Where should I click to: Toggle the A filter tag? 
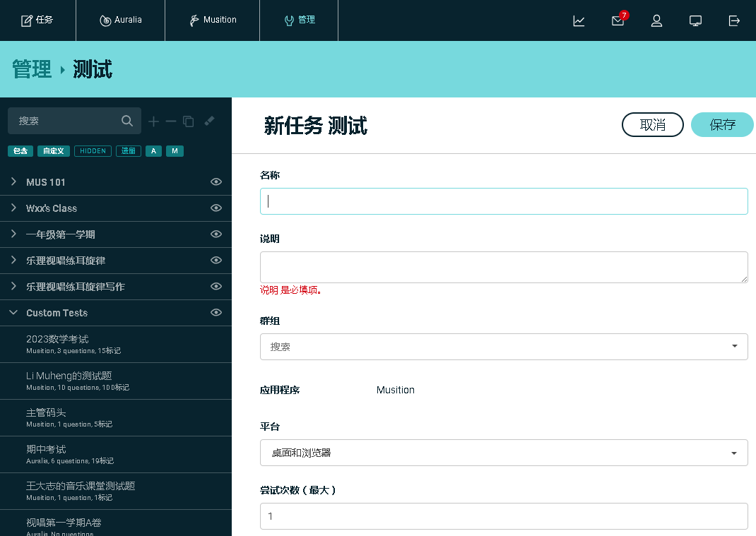[x=154, y=151]
